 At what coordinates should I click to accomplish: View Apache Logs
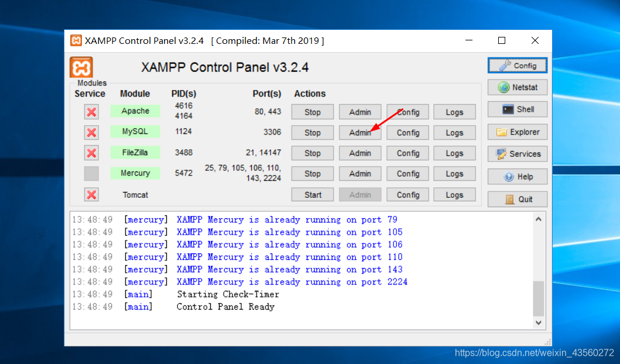(x=454, y=112)
